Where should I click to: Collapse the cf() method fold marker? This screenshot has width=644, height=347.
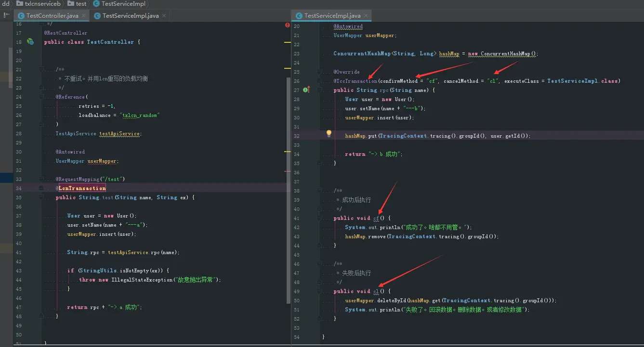(x=320, y=218)
